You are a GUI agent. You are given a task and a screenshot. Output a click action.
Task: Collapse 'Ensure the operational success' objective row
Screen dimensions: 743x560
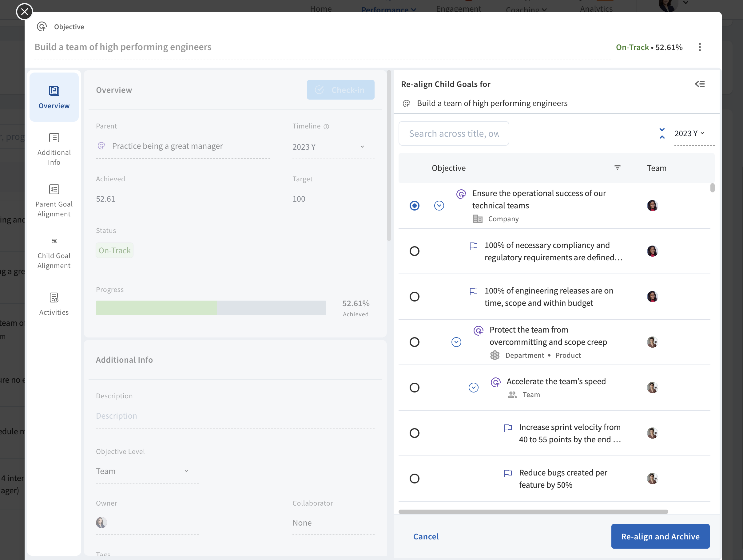click(x=439, y=206)
